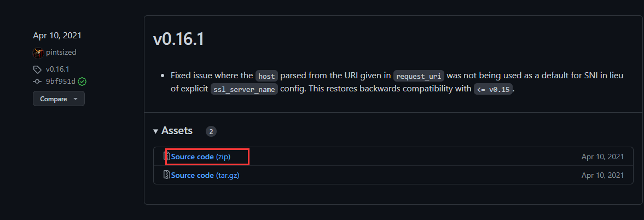Download Source code (tar.gz)
Screen dimensions: 644x220
click(x=205, y=175)
